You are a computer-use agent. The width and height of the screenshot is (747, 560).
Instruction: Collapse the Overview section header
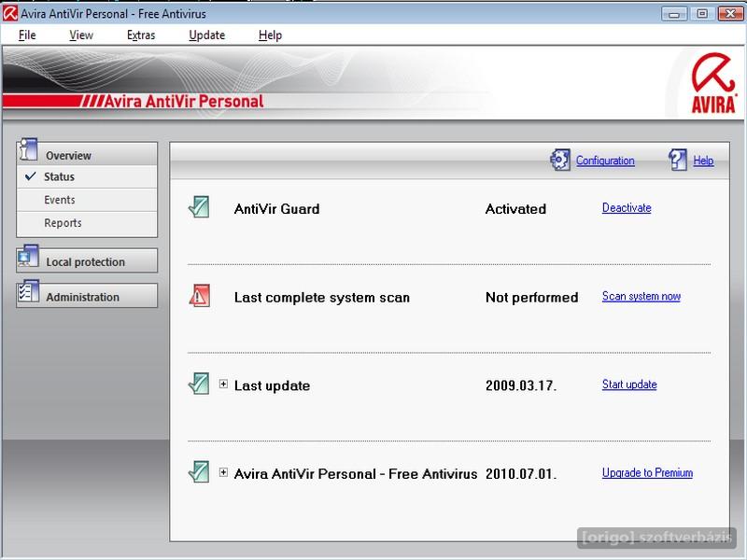pos(87,154)
